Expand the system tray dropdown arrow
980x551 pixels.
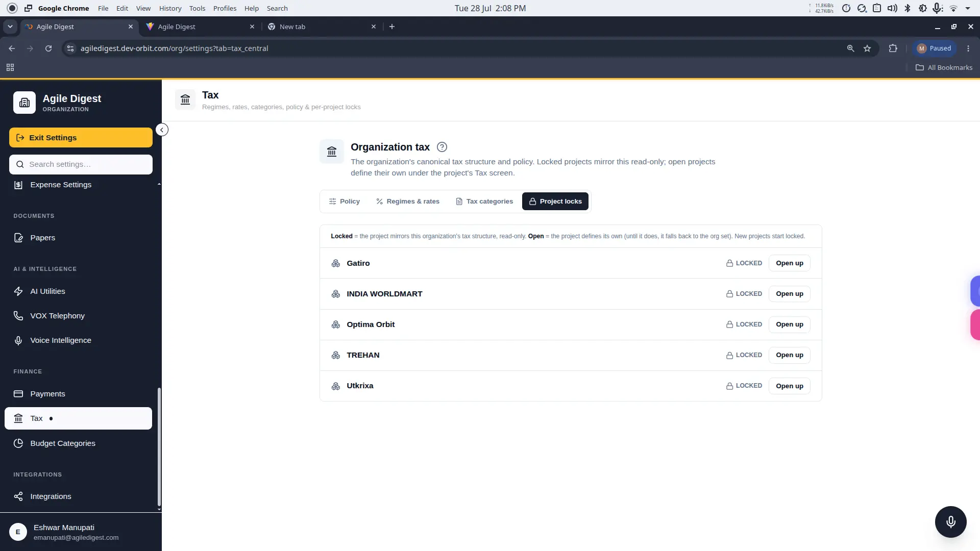point(968,8)
